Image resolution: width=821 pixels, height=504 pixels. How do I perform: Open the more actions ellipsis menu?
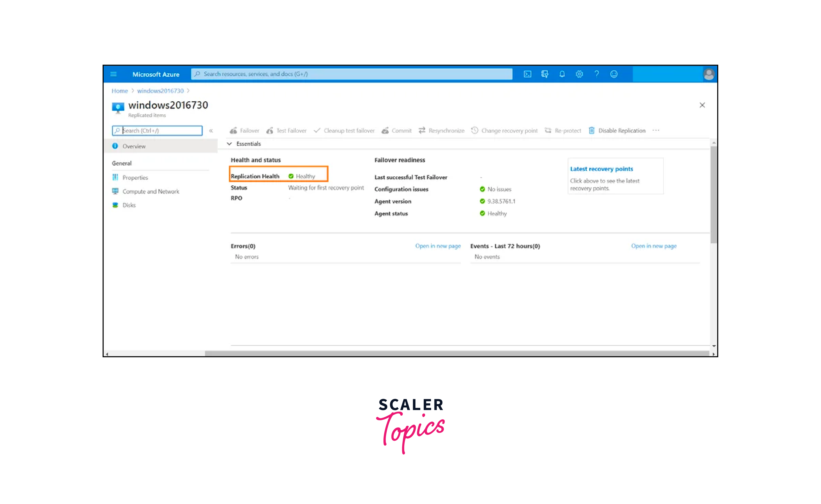pos(656,130)
